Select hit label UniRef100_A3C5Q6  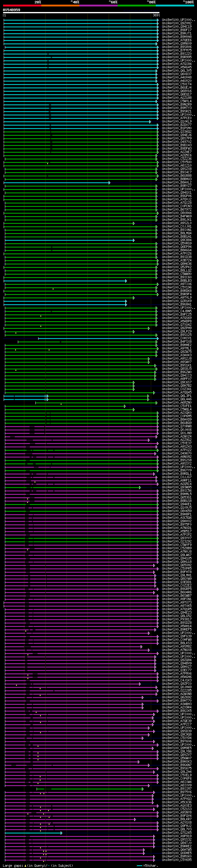[x=177, y=518]
